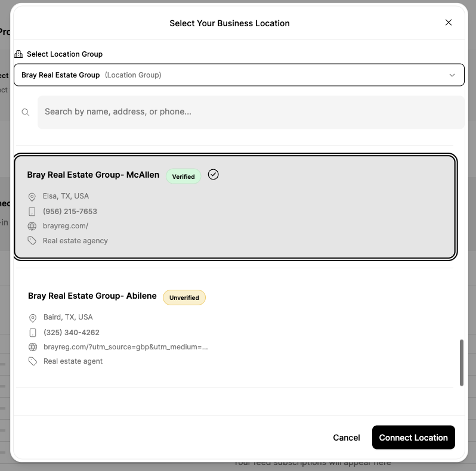Image resolution: width=476 pixels, height=471 pixels.
Task: Click the building icon beside Select Location Group
Action: click(18, 54)
